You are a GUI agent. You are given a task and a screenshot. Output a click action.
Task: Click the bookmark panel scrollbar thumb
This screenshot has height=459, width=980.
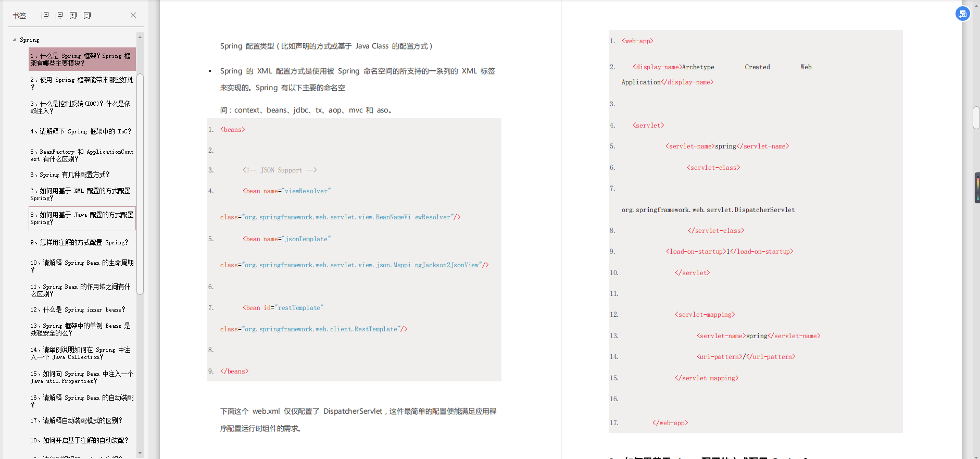click(x=140, y=184)
